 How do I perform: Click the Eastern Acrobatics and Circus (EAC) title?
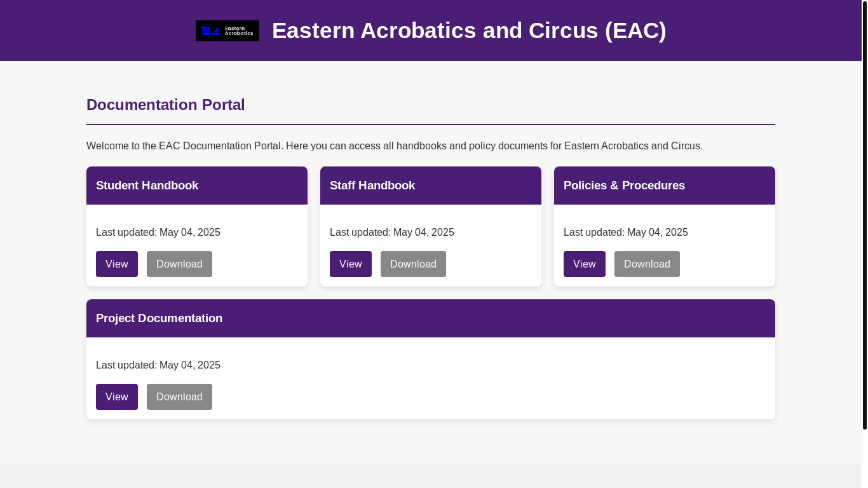pyautogui.click(x=469, y=30)
